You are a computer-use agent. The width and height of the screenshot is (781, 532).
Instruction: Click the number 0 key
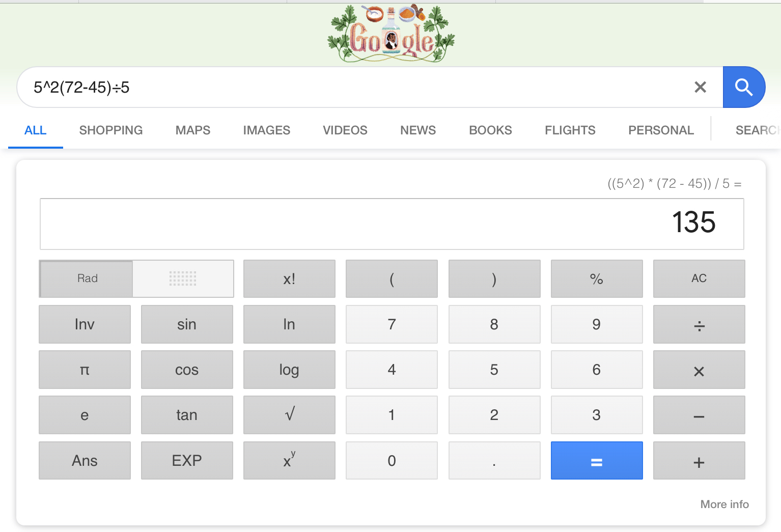coord(392,461)
